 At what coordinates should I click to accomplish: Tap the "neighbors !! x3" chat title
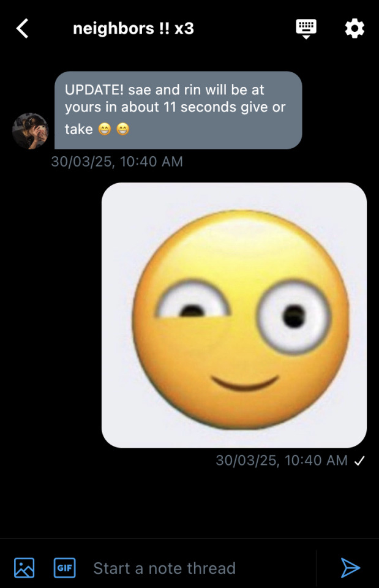coord(133,28)
